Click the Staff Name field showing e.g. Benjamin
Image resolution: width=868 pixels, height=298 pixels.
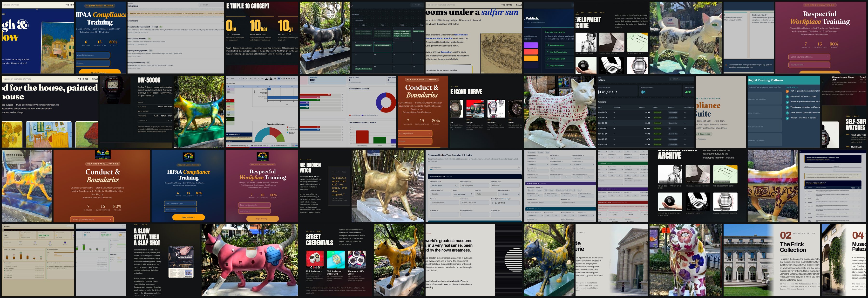(475, 185)
